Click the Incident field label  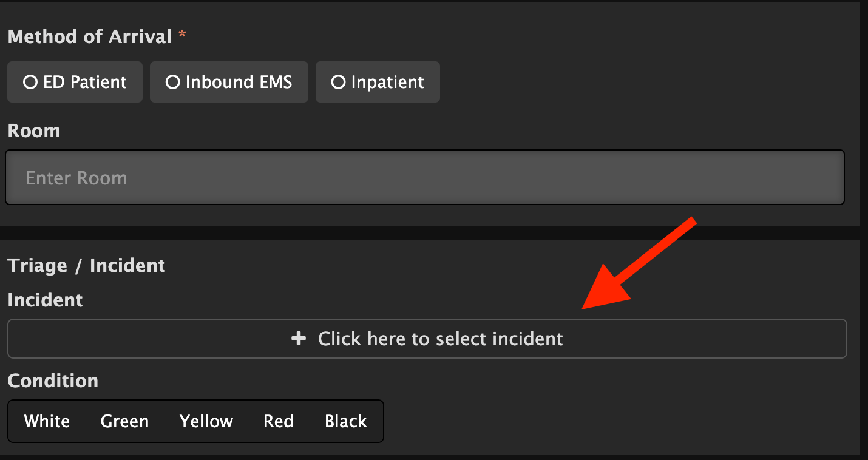(x=46, y=300)
